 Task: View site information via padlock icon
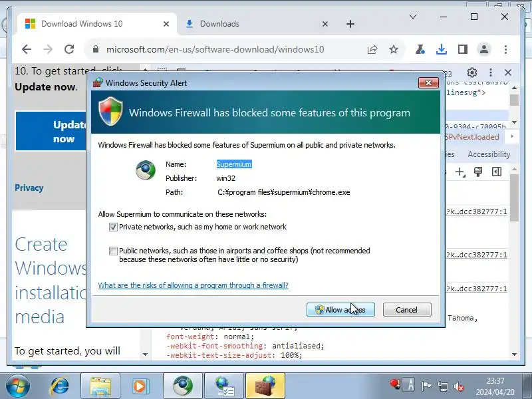[96, 49]
